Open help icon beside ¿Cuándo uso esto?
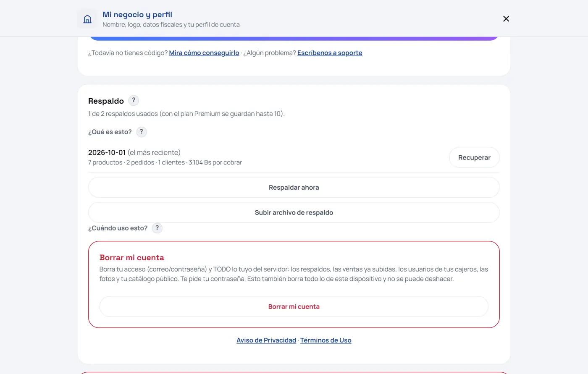The width and height of the screenshot is (588, 374). pos(157,228)
